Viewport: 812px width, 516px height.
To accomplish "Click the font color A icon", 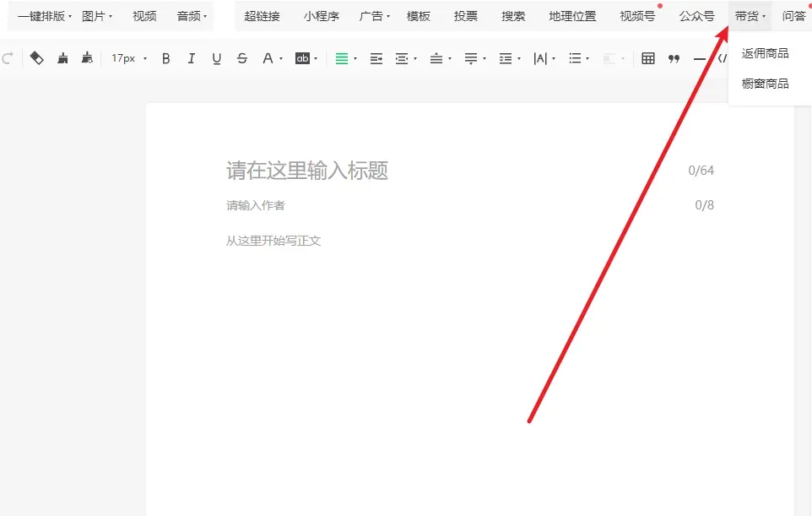I will tap(268, 58).
